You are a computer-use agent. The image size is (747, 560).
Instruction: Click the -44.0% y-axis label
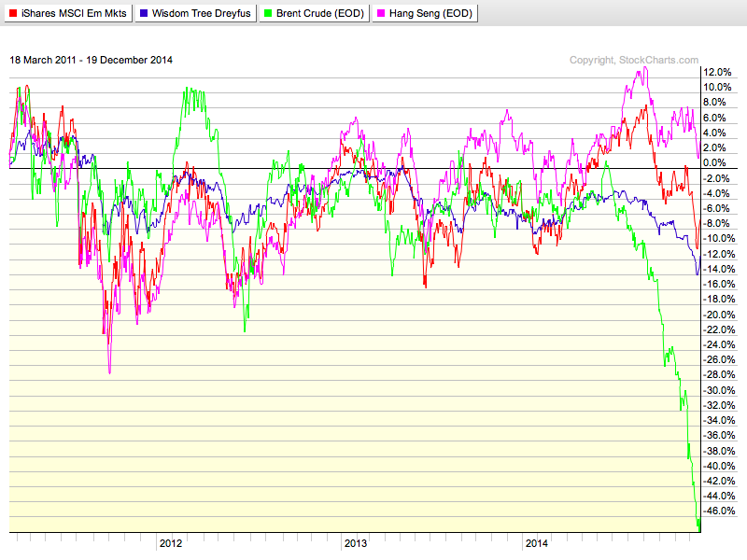coord(719,496)
